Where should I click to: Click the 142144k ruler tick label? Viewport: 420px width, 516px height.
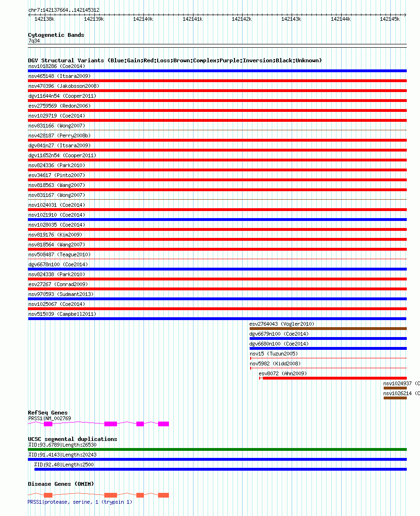pyautogui.click(x=340, y=19)
